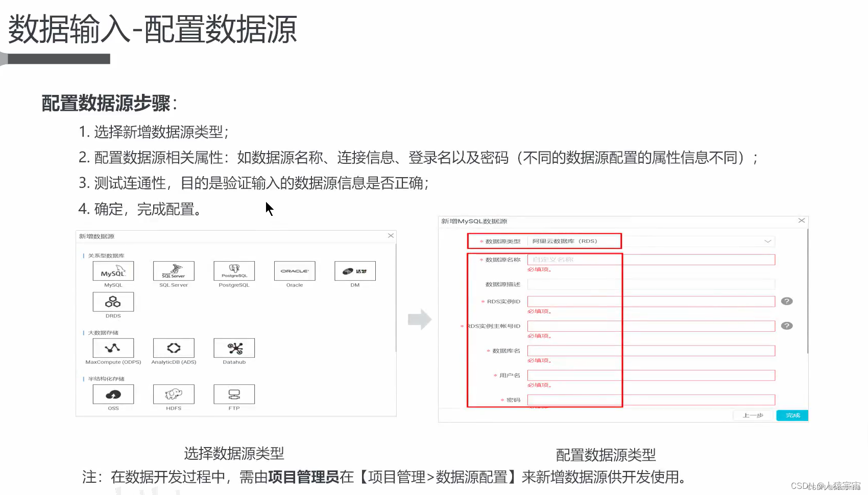Select the DRDS data source icon
Image resolution: width=868 pixels, height=495 pixels.
coord(113,302)
